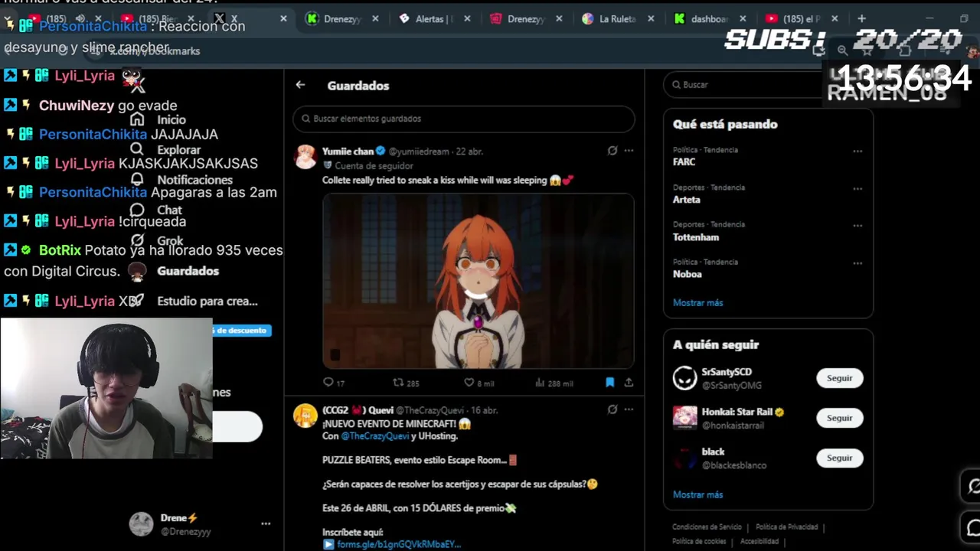Open the Honkai: Star Rail profile picture
The image size is (980, 551).
click(684, 418)
